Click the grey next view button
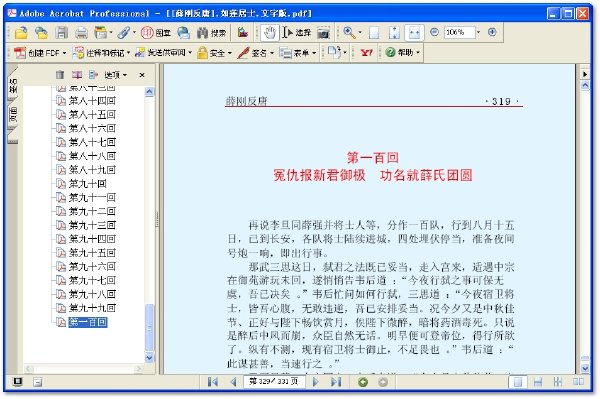The image size is (600, 399). (x=383, y=382)
